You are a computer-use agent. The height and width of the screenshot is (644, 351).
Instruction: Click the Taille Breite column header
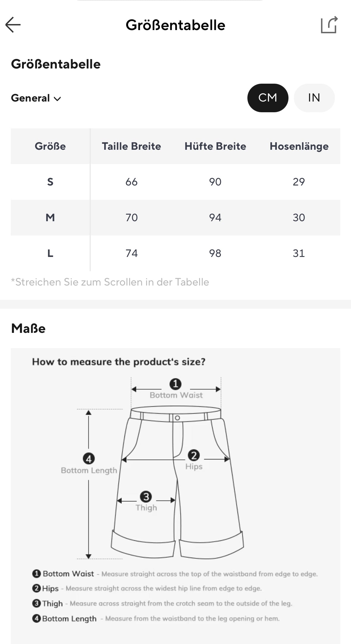131,146
